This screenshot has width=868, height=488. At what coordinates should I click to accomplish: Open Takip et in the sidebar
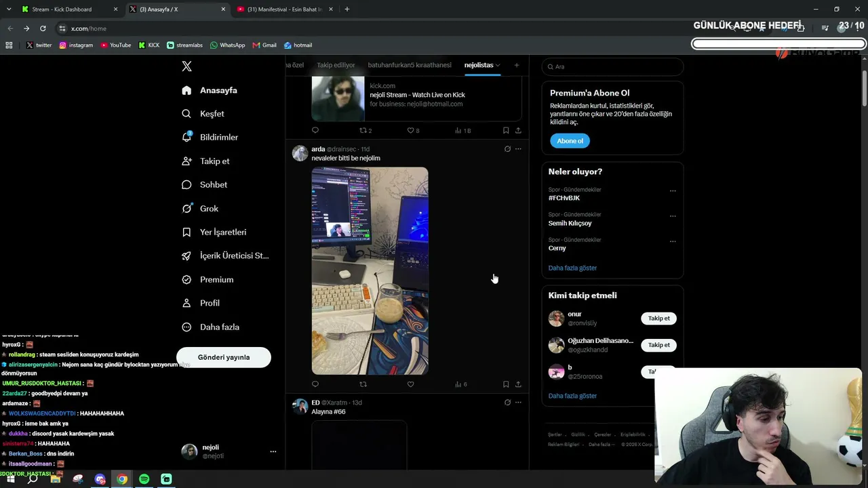point(205,161)
